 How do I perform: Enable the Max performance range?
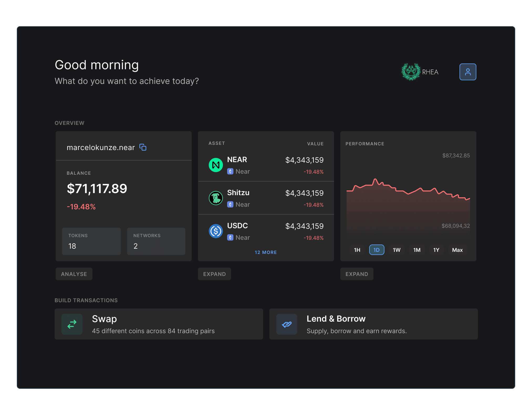pos(457,250)
